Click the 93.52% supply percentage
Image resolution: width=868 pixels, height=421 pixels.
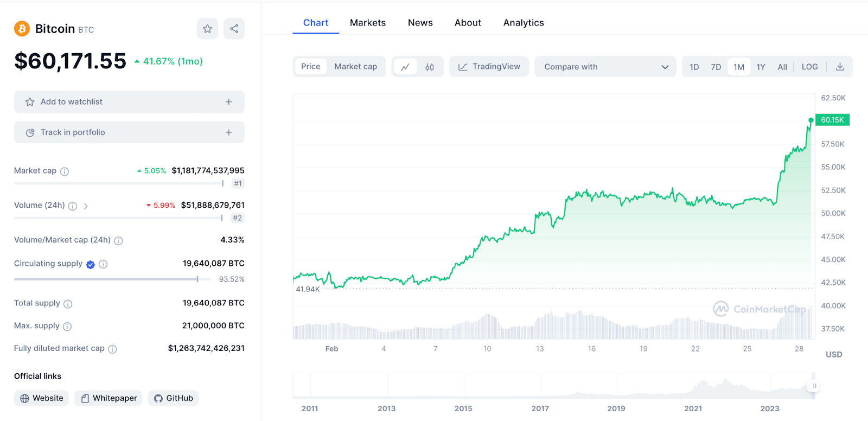232,279
